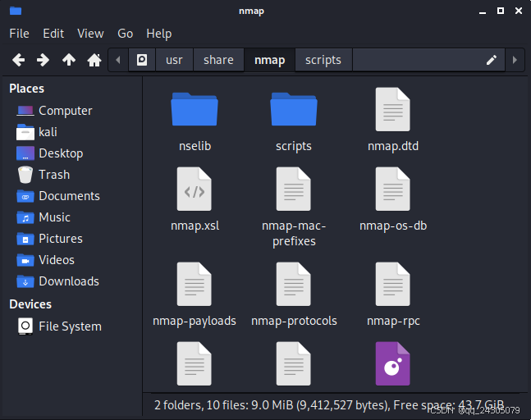Navigate up to the parent folder
531x420 pixels.
pos(69,60)
